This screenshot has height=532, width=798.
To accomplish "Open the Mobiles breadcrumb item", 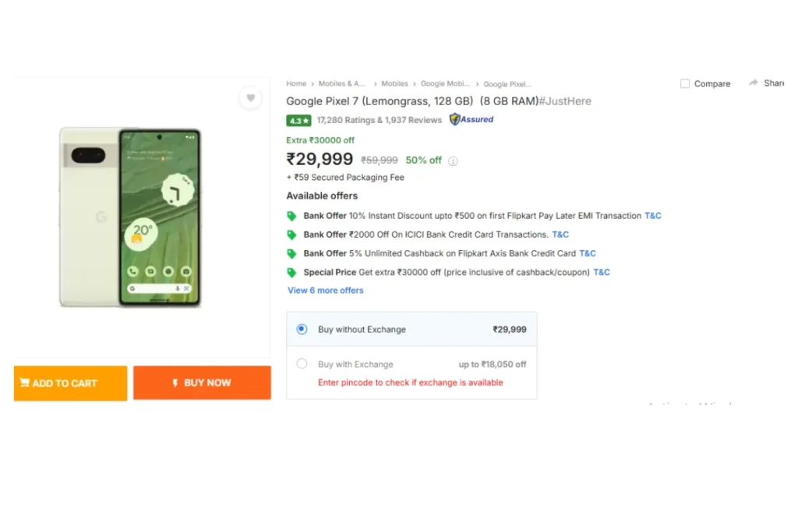I will (x=394, y=83).
